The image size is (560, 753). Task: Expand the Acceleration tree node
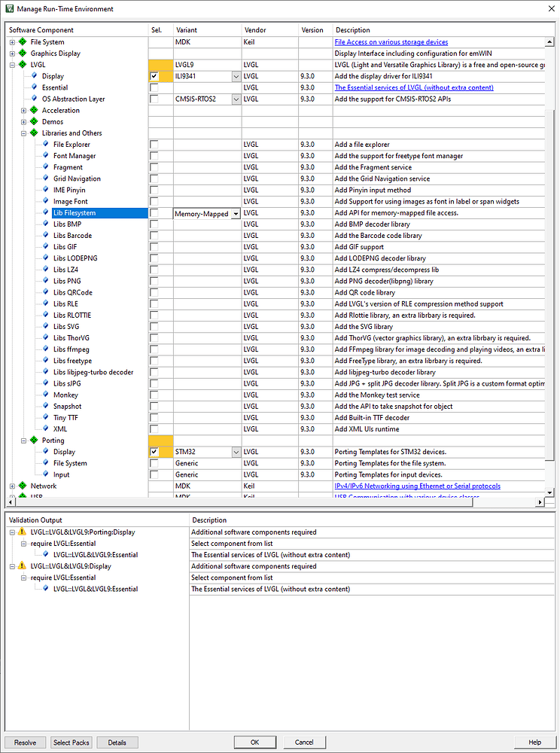click(23, 111)
